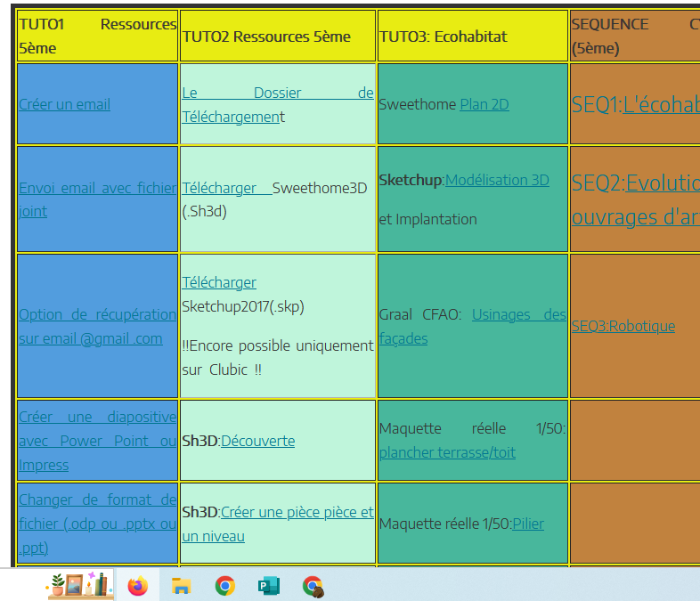Click the 'SEQUENCE (5ème)' header cell
Image resolution: width=700 pixels, height=601 pixels.
pyautogui.click(x=635, y=36)
